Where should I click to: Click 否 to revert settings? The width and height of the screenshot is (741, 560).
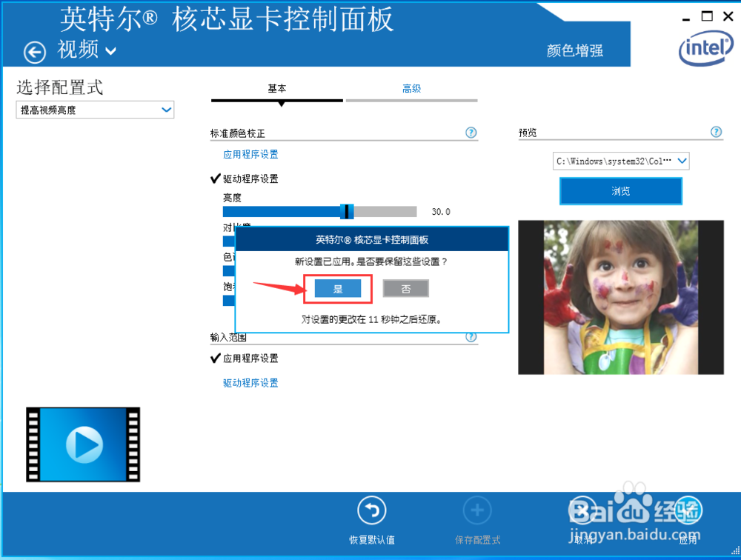[405, 289]
